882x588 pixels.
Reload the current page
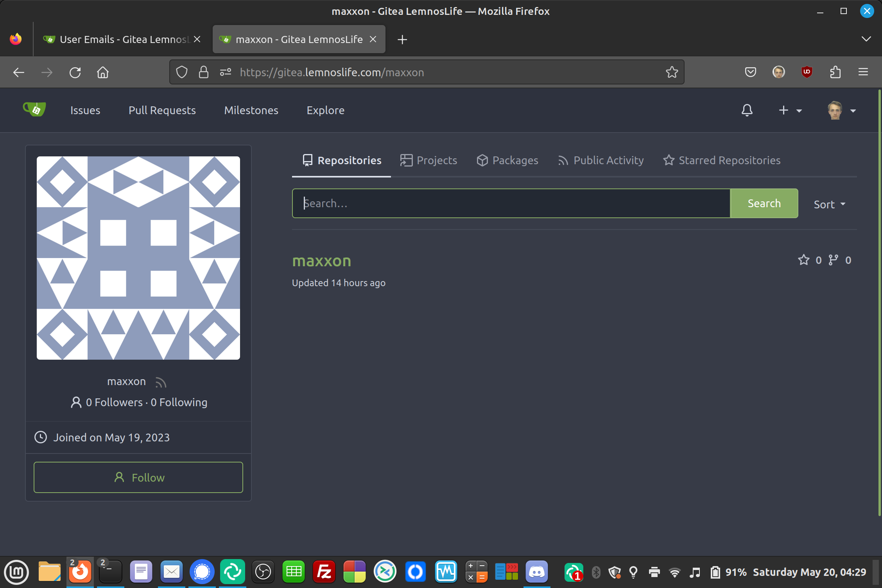click(x=75, y=72)
